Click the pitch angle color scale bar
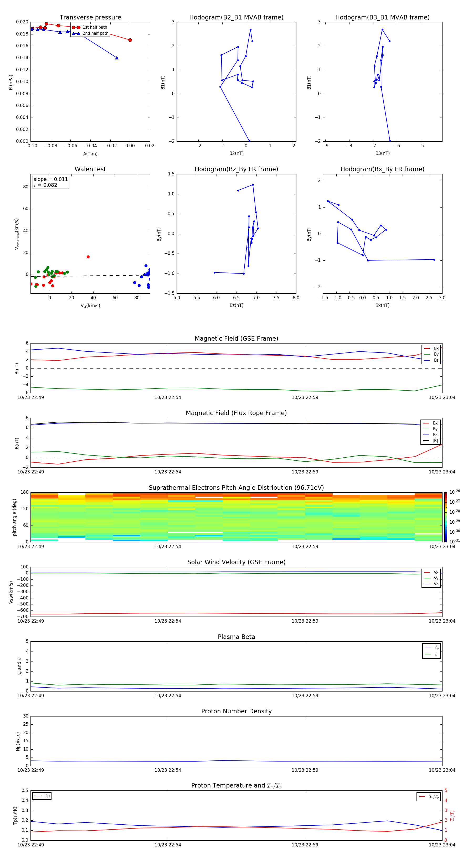Viewport: 473px width, 868px height. point(445,517)
